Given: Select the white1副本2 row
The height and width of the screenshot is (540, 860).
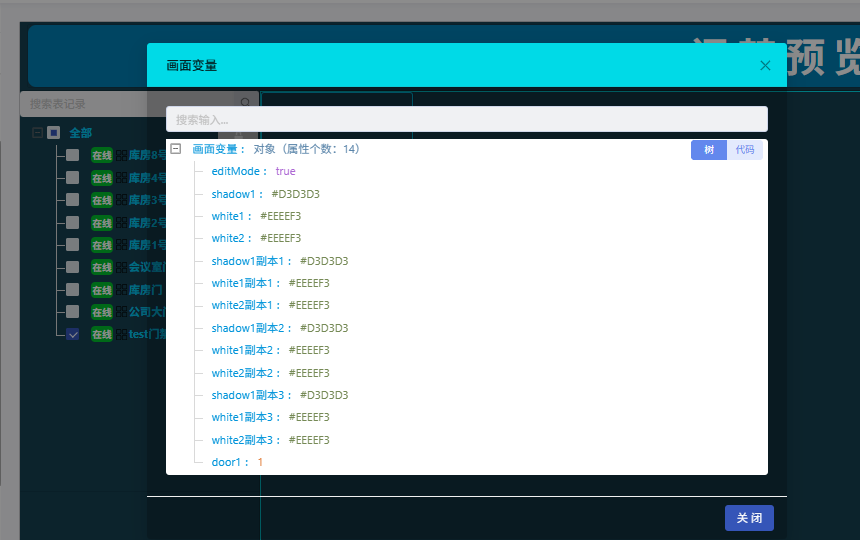Looking at the screenshot, I should tap(270, 350).
